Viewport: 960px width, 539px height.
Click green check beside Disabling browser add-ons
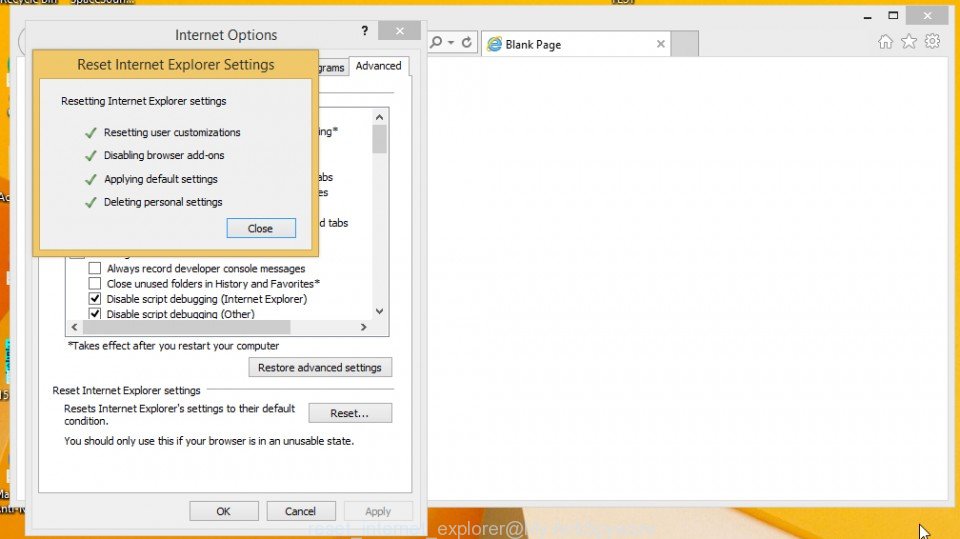tap(91, 156)
